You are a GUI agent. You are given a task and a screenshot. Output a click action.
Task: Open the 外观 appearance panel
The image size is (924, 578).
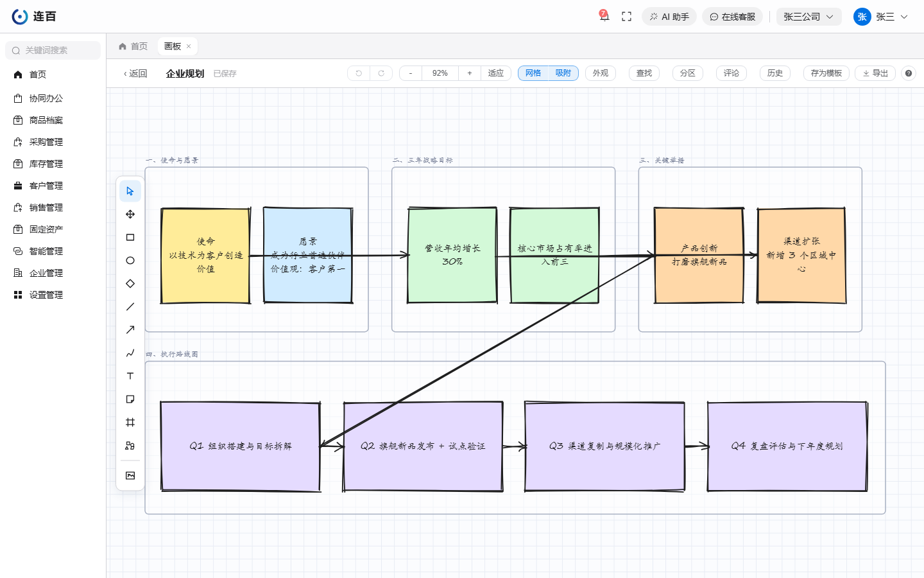(x=601, y=73)
